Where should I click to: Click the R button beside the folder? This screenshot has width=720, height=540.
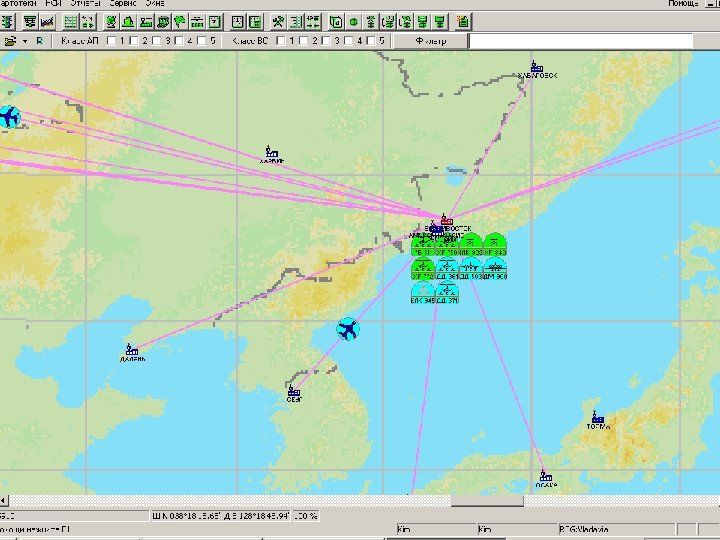[39, 41]
